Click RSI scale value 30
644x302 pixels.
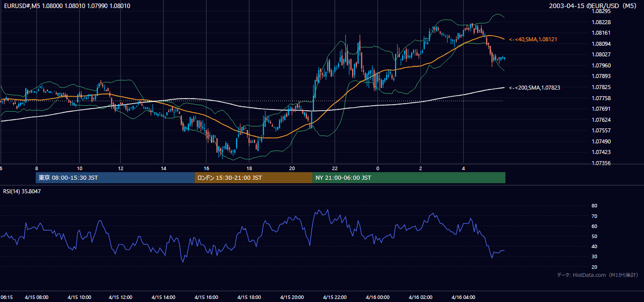click(594, 257)
